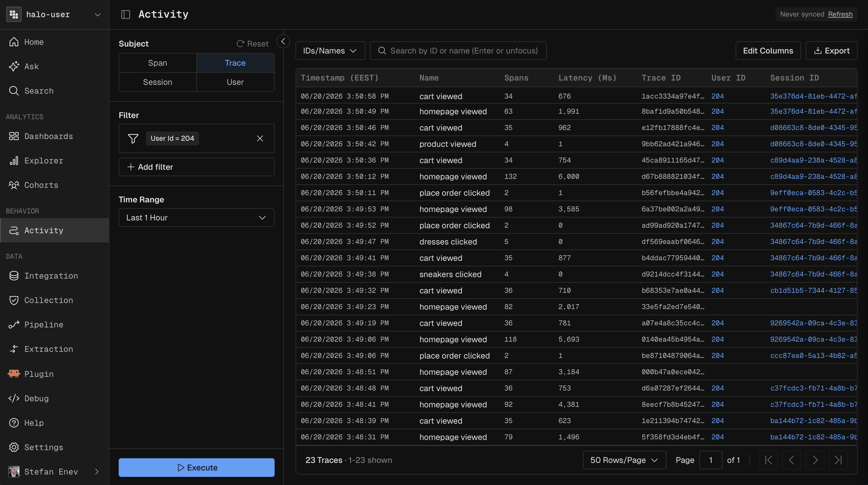The width and height of the screenshot is (868, 485).
Task: Go to the previous page
Action: click(x=791, y=460)
